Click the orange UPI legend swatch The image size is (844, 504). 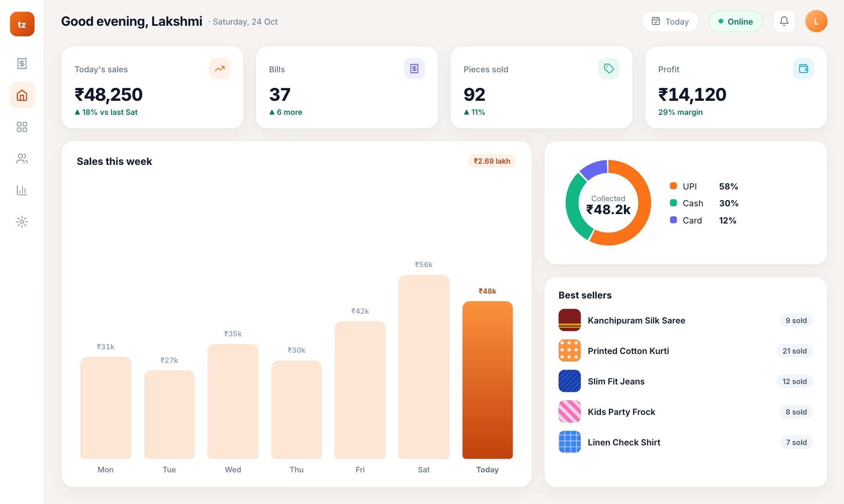(673, 186)
